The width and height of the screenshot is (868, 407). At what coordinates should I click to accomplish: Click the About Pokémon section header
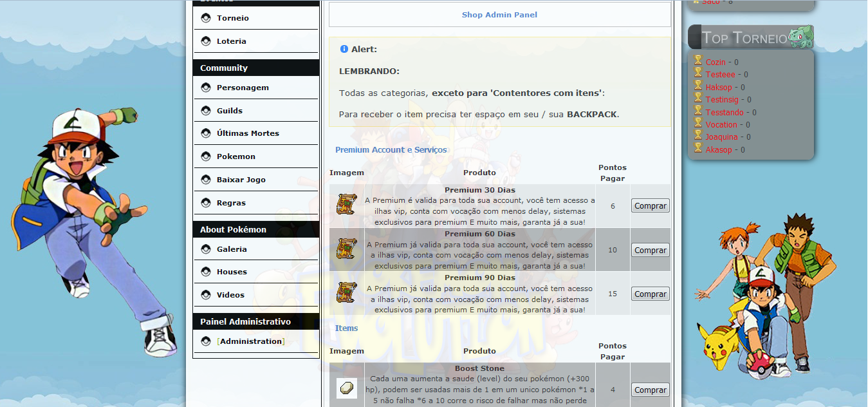255,229
